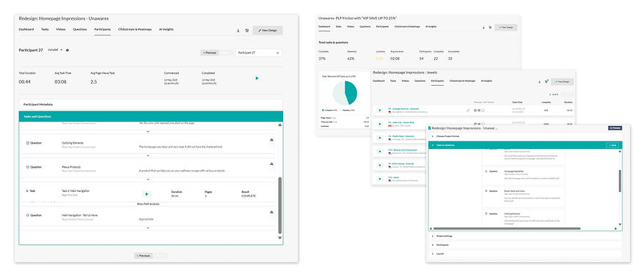The image size is (644, 277).
Task: Open Tasks tab in Homepage Impressions Unawares window
Action: pyautogui.click(x=45, y=29)
